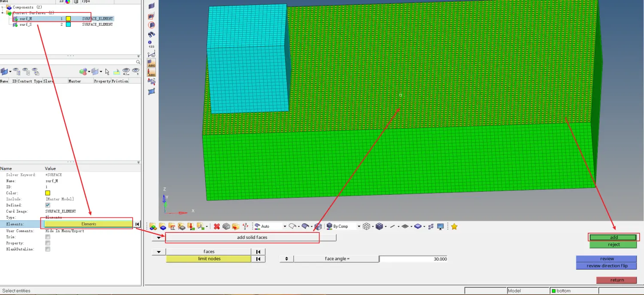Click the yellow star favorites icon
The image size is (644, 295).
(454, 226)
